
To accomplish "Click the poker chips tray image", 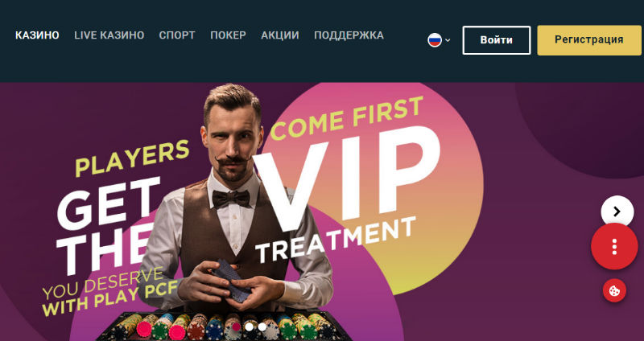I will (224, 327).
